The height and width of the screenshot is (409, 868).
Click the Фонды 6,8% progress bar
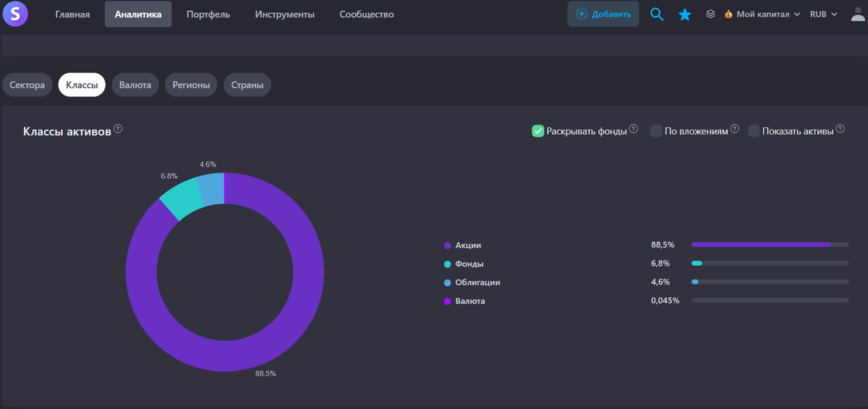pos(770,263)
